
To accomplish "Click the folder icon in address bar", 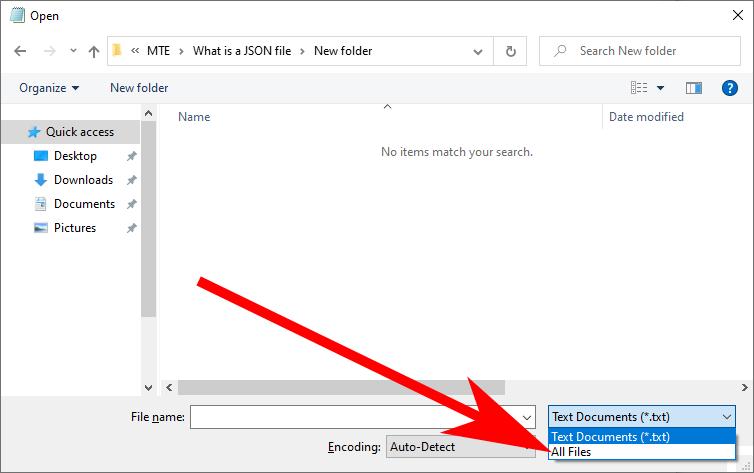I will coord(117,50).
